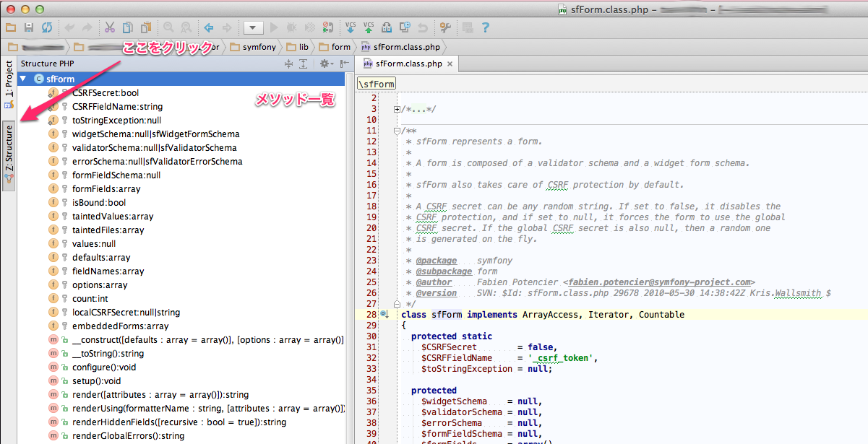The height and width of the screenshot is (444, 868).
Task: Collapse the docblock fold at line 11
Action: 398,131
